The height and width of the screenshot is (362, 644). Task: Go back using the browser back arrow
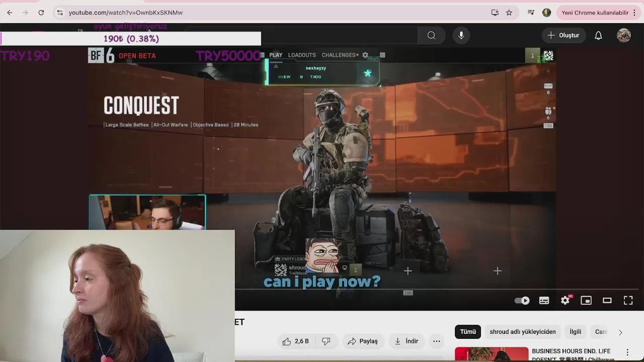coord(10,13)
